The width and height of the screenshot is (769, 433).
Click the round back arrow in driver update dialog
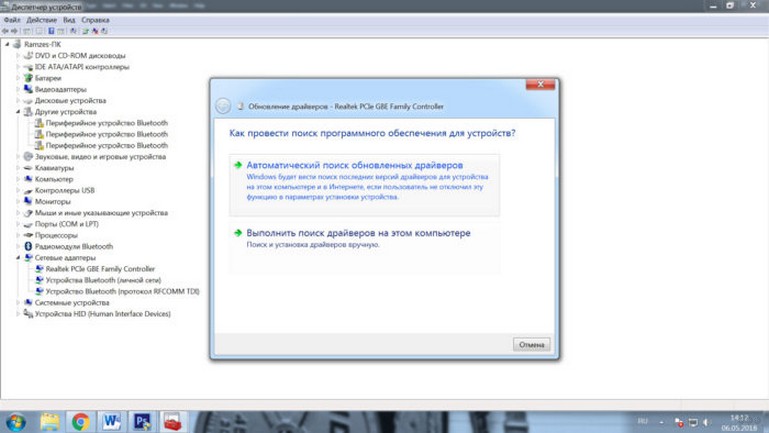223,106
